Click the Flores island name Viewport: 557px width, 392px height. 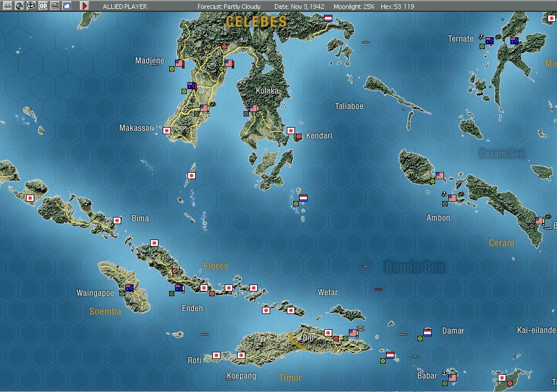point(216,265)
